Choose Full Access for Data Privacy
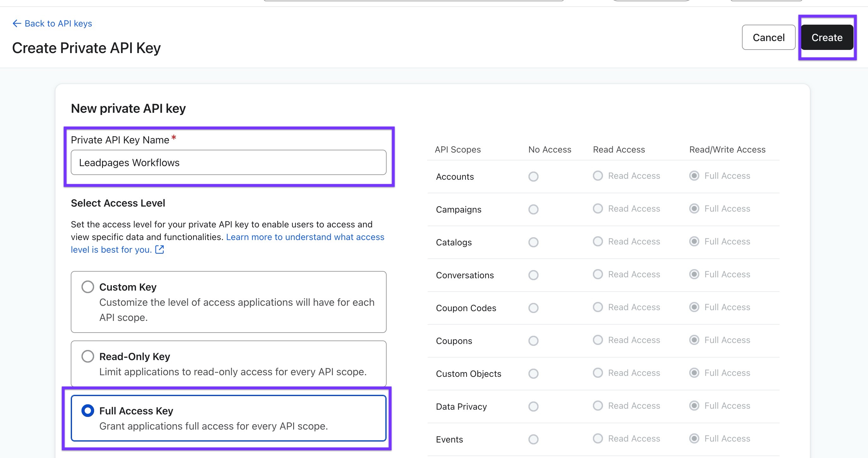Screen dimensions: 868x458 tap(694, 406)
